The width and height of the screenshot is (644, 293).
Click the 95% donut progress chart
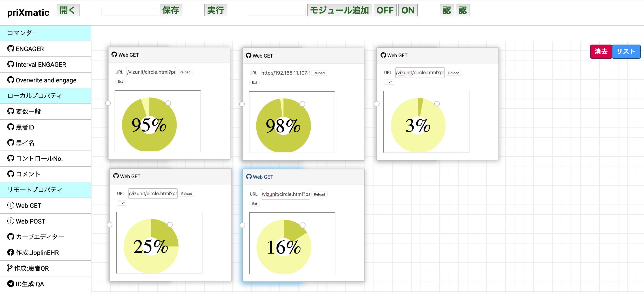pyautogui.click(x=149, y=125)
